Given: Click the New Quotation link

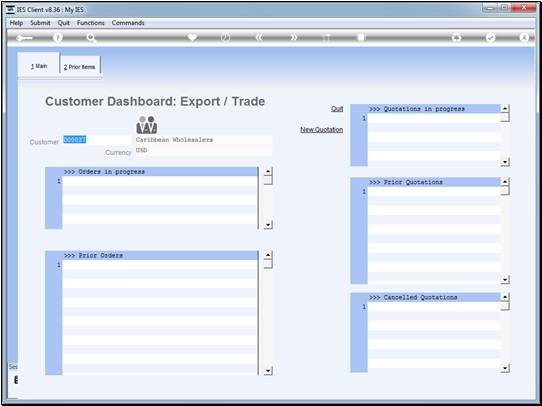Looking at the screenshot, I should pos(321,130).
